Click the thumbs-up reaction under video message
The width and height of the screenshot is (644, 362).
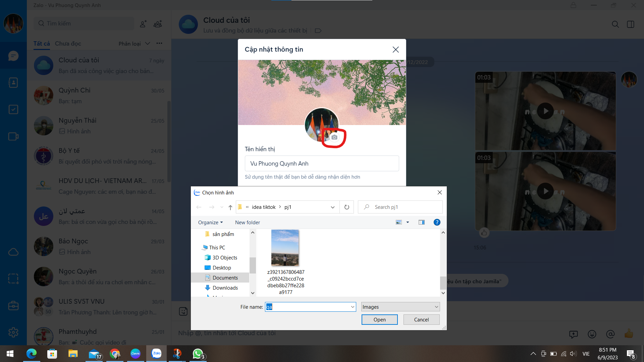tap(484, 232)
